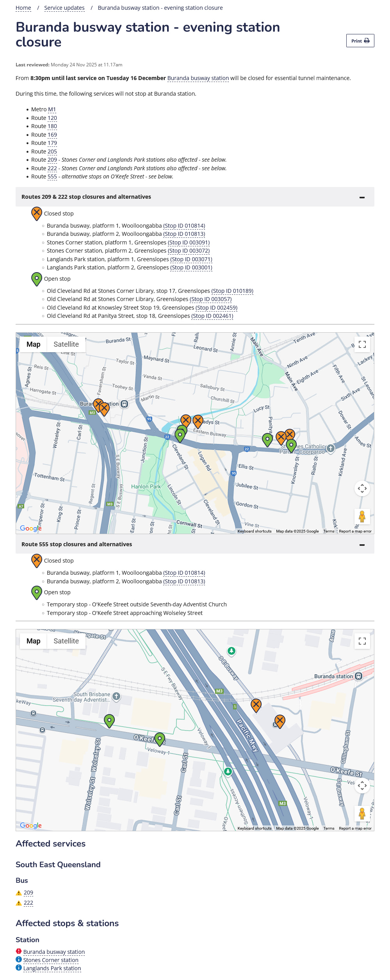This screenshot has width=390, height=980.
Task: Open map camera controls on first map
Action: coord(362,488)
